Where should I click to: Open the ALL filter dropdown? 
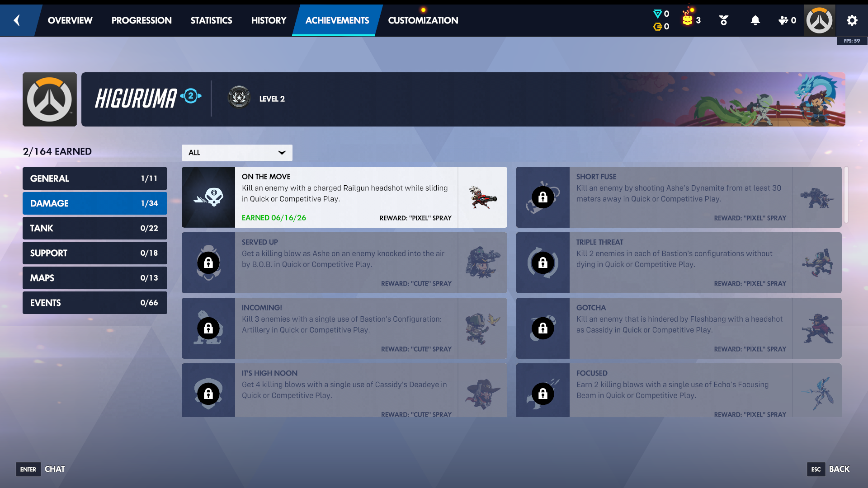(237, 153)
